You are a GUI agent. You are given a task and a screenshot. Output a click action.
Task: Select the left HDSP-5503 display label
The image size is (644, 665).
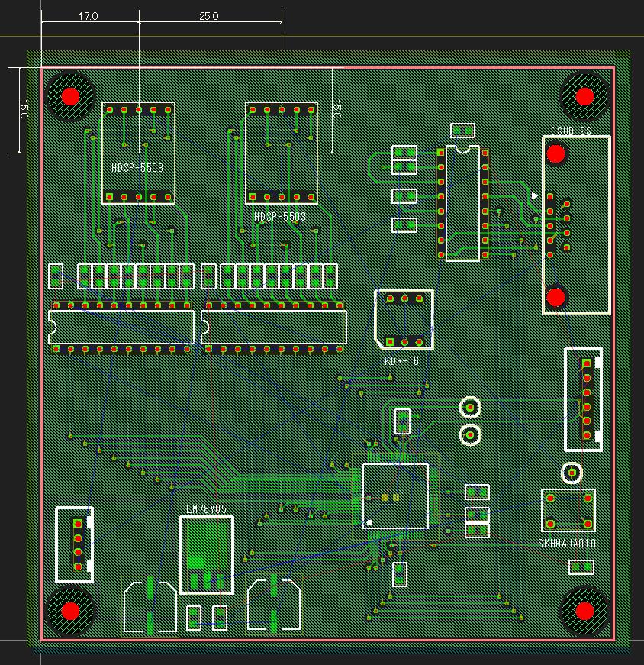pos(137,167)
